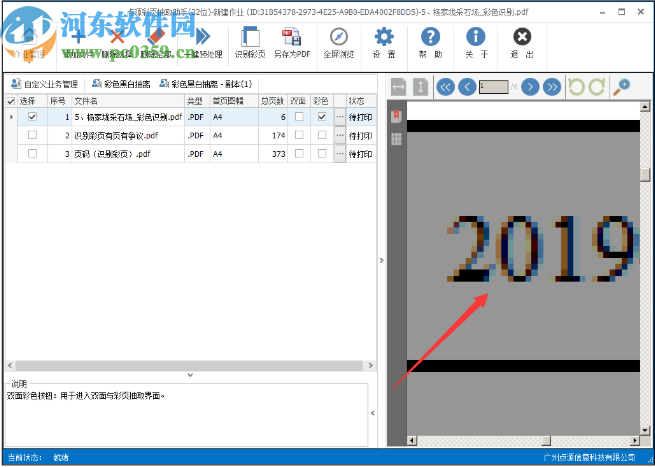Select file 页码（识别彩页）.pdf
655x467 pixels.
(x=112, y=154)
